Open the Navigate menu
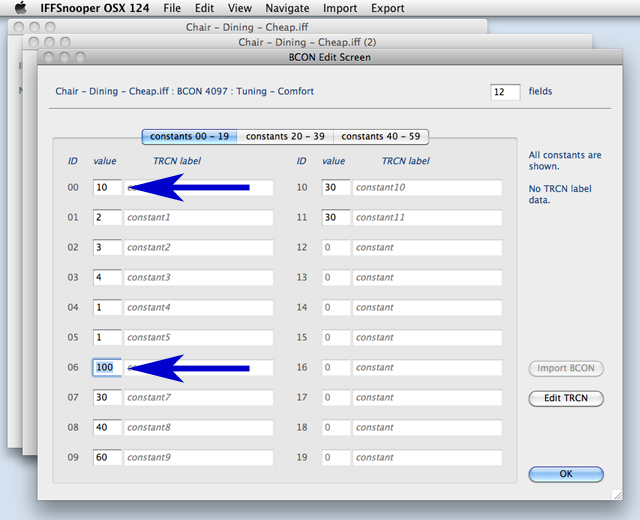Image resolution: width=640 pixels, height=520 pixels. (x=287, y=8)
